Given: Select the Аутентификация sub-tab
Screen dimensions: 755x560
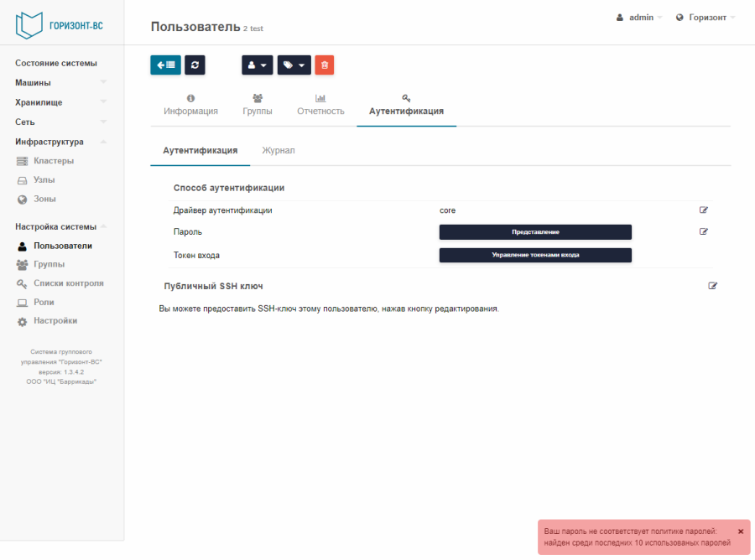Looking at the screenshot, I should click(200, 151).
